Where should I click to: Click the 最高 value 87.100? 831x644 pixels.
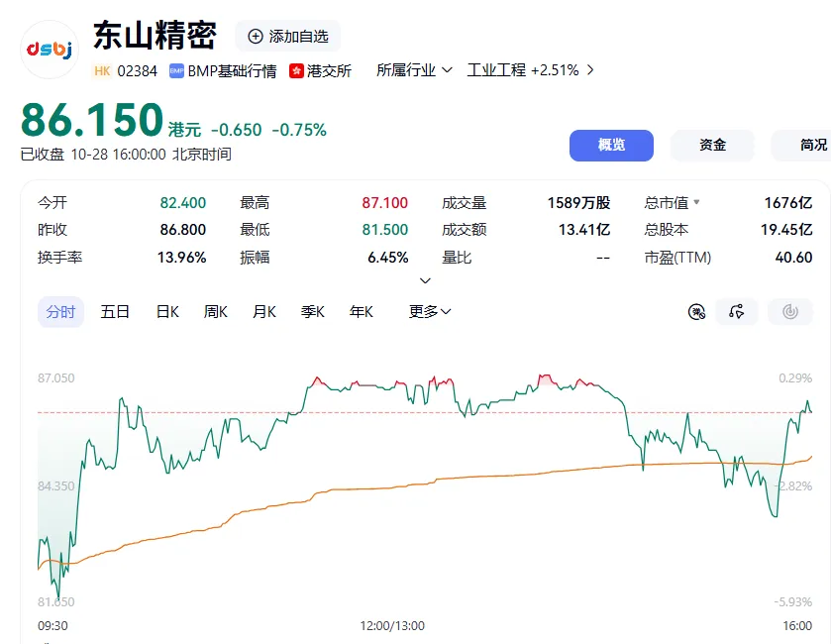[384, 202]
